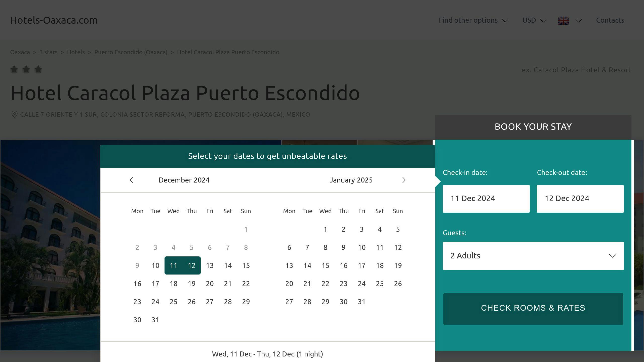This screenshot has width=644, height=362.
Task: Click the ex. Caracol Plaza Hotel & Resort text
Action: click(x=576, y=70)
